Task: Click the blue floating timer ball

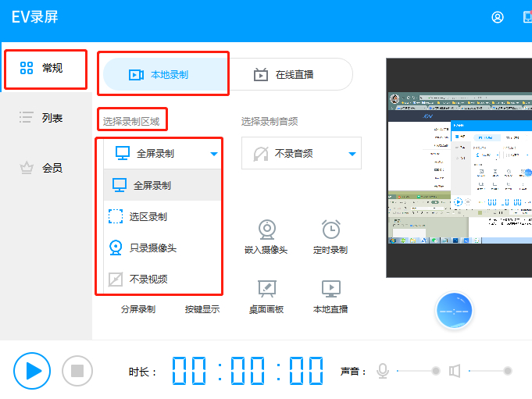Action: tap(455, 311)
